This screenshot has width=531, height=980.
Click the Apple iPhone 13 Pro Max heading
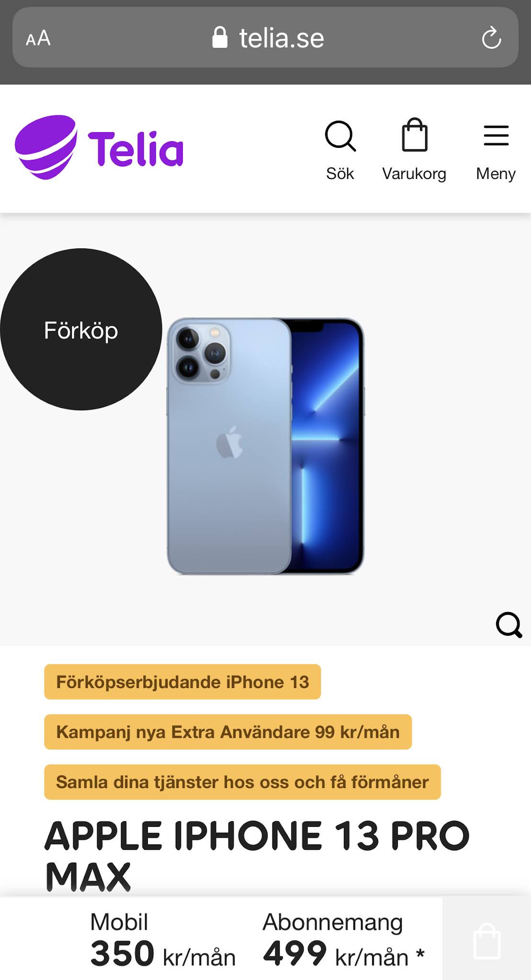point(257,856)
